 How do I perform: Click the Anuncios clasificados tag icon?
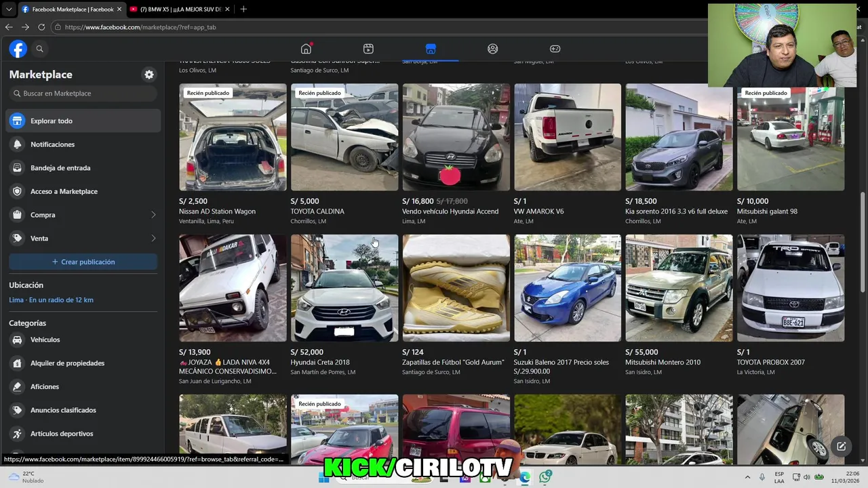[x=17, y=410]
